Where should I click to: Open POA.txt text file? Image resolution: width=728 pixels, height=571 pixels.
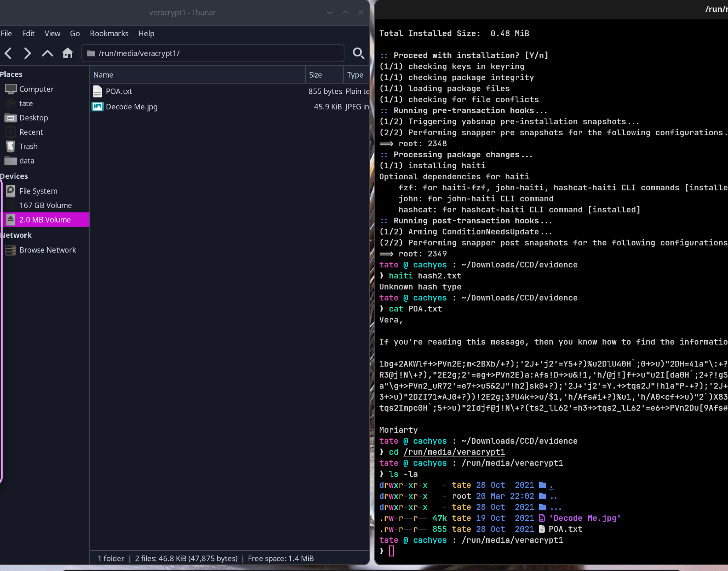(119, 91)
